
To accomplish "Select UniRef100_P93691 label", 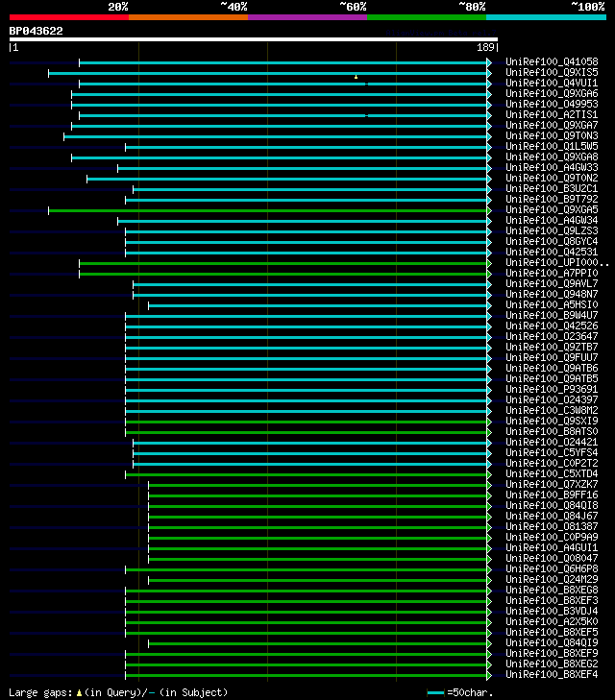I will pos(552,389).
